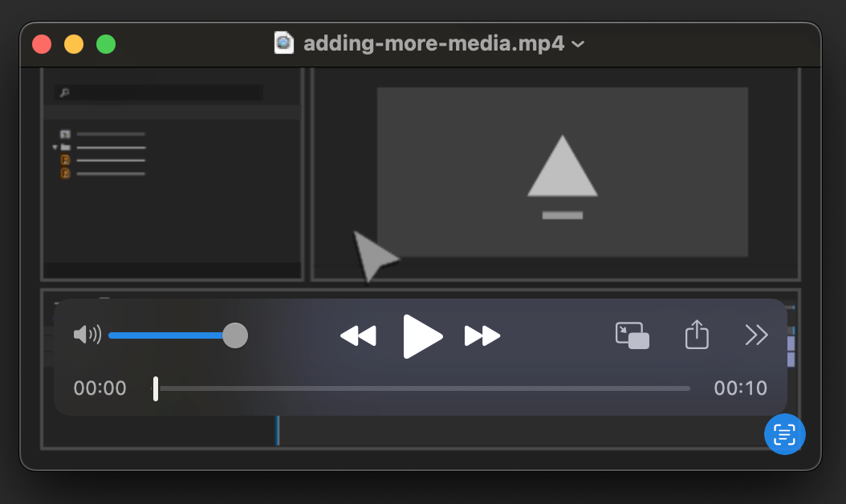Activate the Live Text detection icon

(785, 434)
